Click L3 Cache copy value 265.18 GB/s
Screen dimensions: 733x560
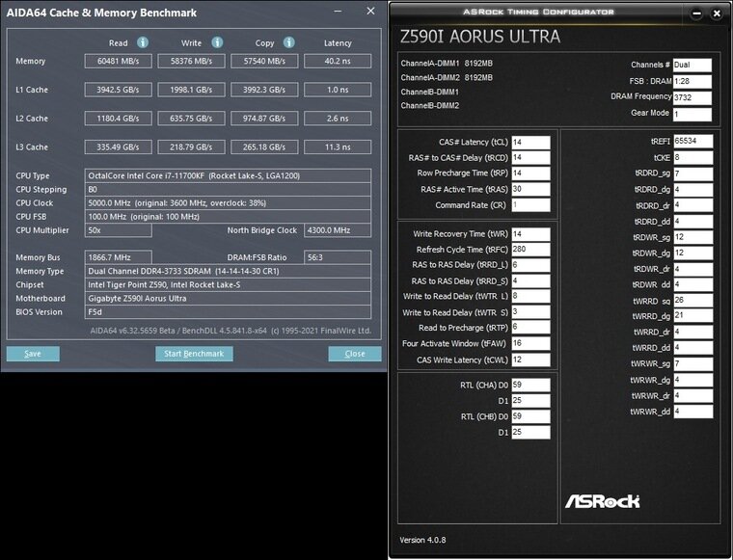coord(264,147)
